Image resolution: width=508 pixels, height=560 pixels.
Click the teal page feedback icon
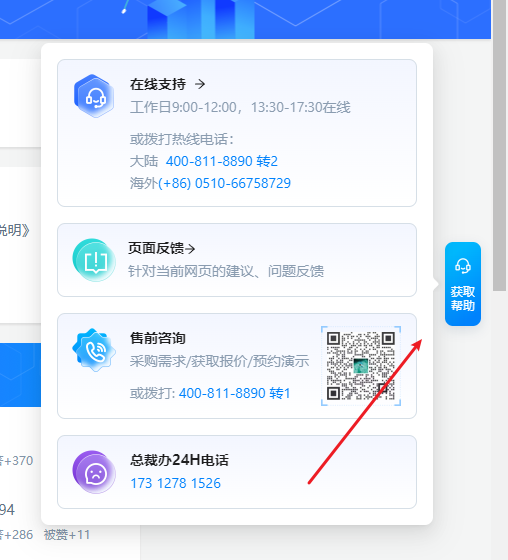tap(94, 260)
